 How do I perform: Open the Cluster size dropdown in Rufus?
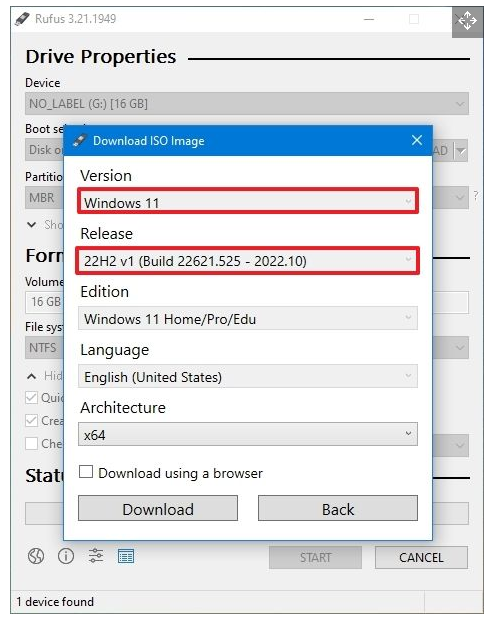pos(451,347)
